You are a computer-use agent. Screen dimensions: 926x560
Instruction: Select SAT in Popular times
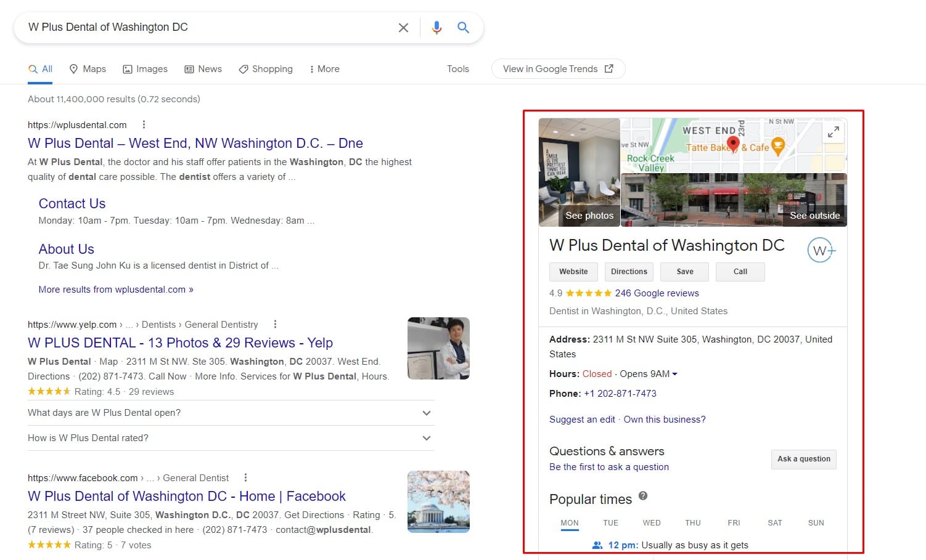tap(775, 523)
